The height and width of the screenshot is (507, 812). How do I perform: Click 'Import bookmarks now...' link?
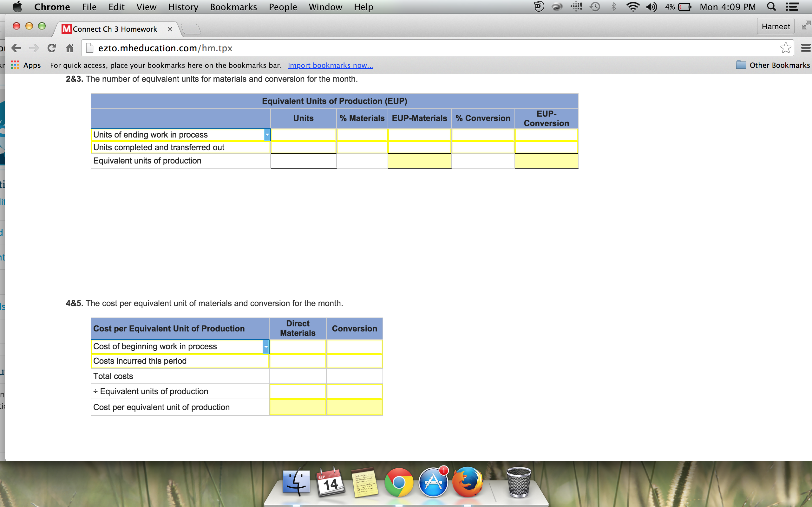pos(331,65)
